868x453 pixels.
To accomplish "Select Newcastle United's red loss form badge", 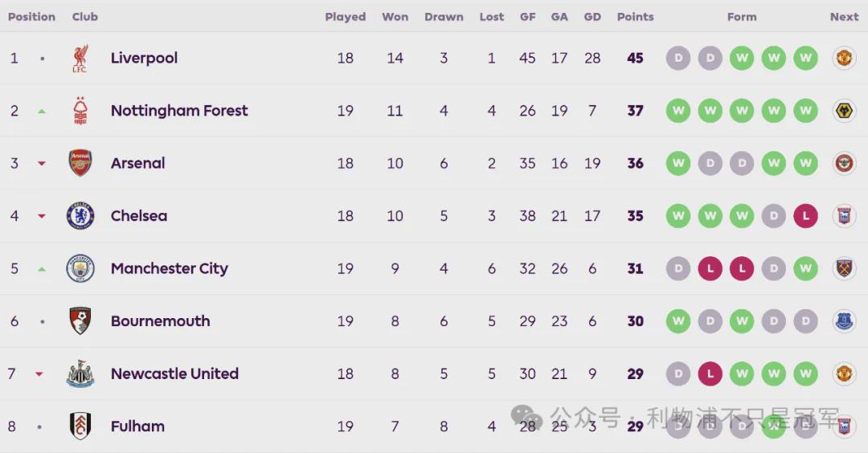I will click(x=710, y=374).
